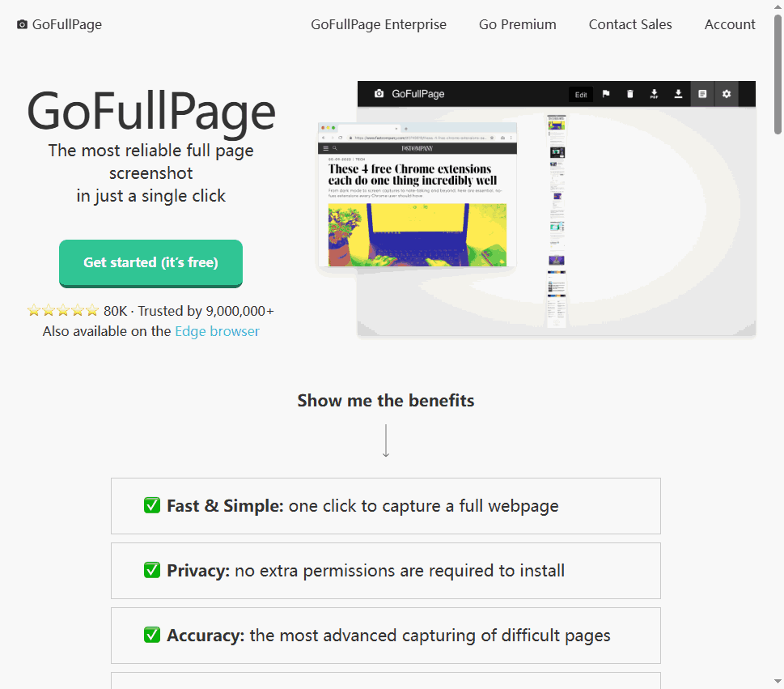Select the first yellow rating star
Viewport: 784px width, 689px height.
[33, 309]
